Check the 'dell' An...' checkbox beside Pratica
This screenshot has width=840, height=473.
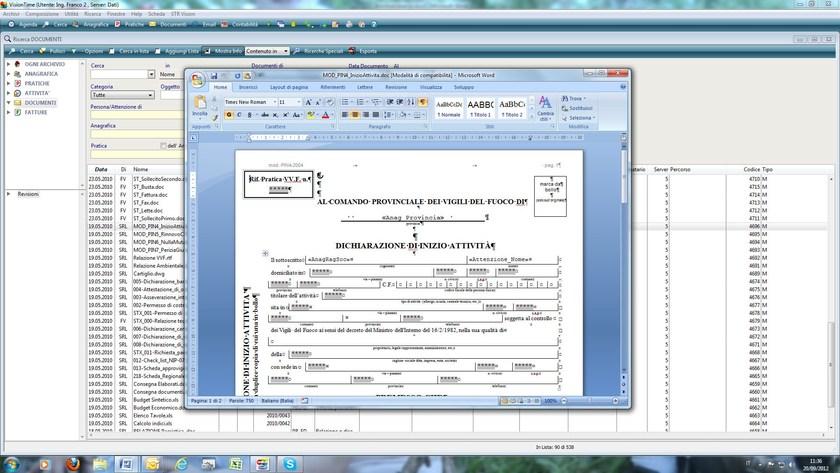tap(163, 145)
